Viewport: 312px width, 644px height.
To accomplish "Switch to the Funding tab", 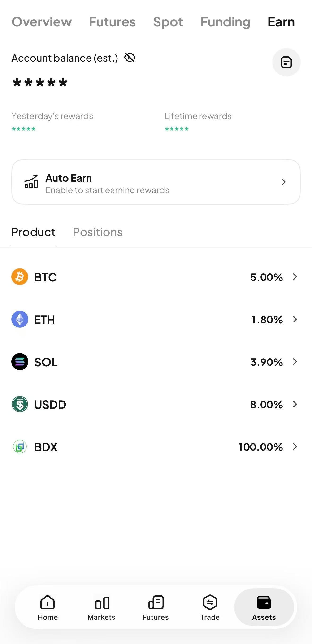I will point(225,22).
